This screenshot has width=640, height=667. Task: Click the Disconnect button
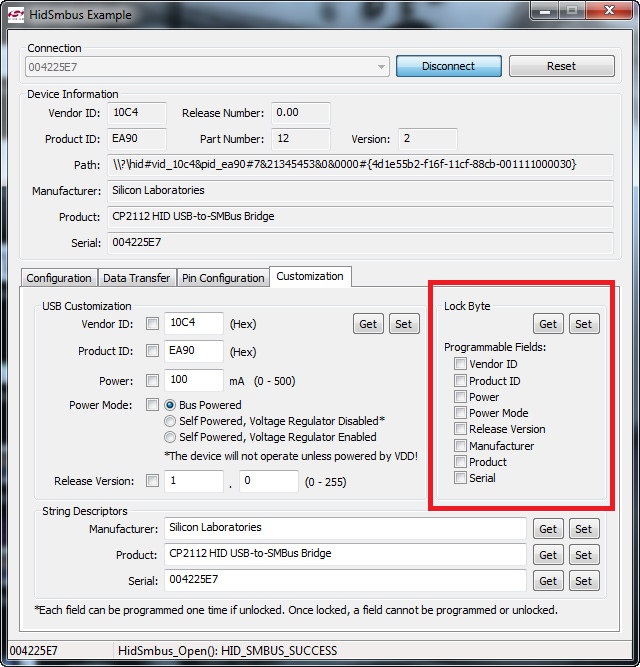pos(448,66)
